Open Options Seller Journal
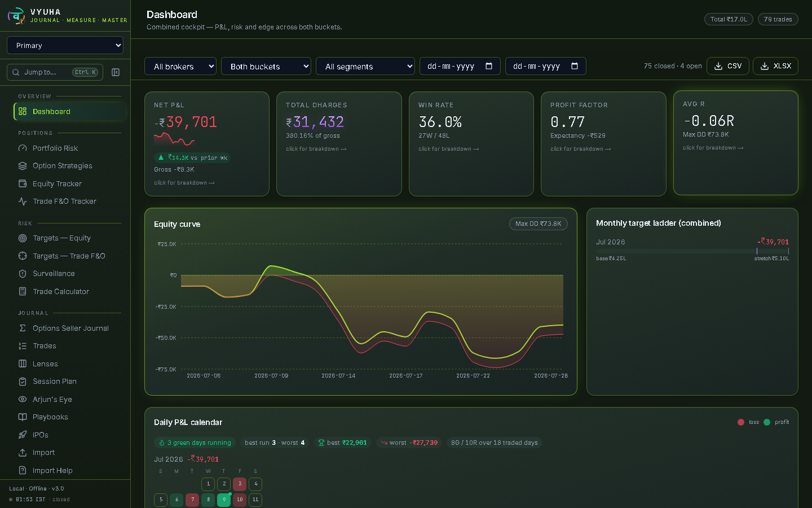 tap(70, 328)
